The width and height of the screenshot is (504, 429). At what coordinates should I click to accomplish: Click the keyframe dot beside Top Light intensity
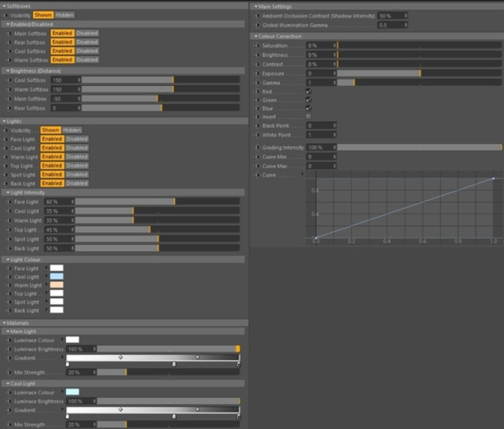tap(9, 230)
